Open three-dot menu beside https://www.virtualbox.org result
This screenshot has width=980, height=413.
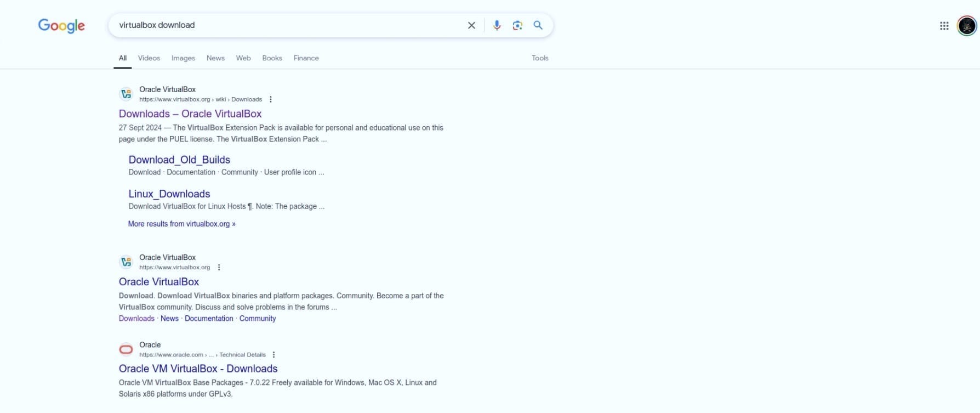[x=219, y=267]
